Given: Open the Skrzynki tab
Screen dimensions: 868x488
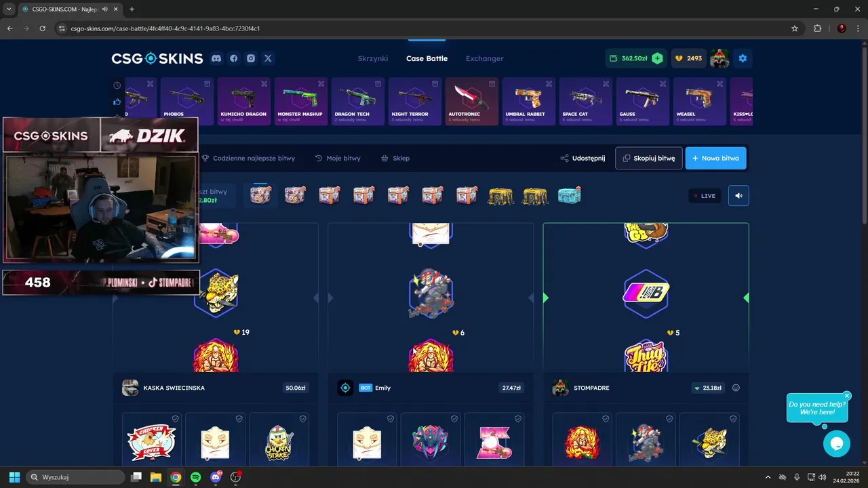Looking at the screenshot, I should 373,58.
